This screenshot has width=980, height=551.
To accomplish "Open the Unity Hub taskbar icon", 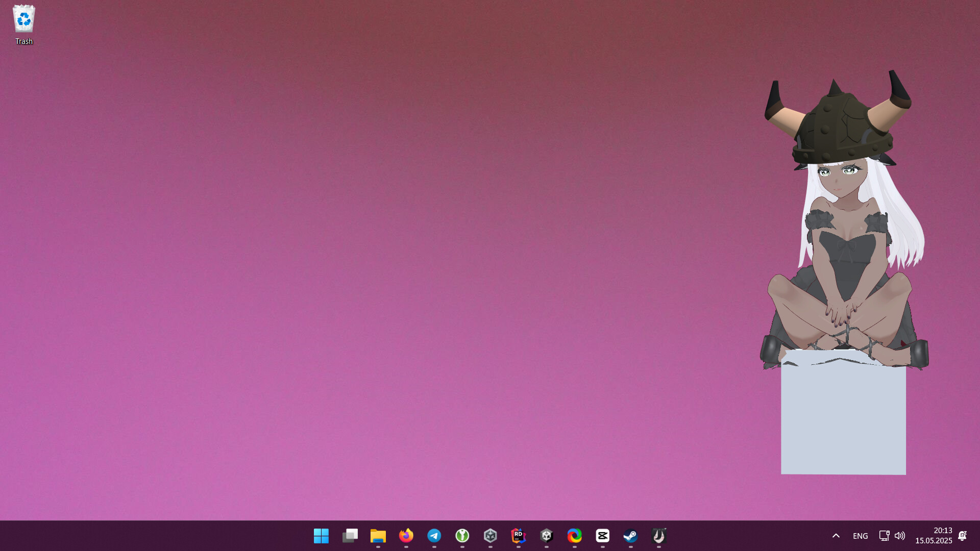I will click(491, 536).
